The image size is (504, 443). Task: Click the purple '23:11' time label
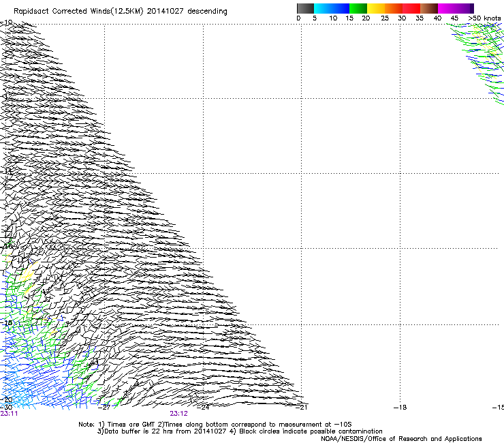[9, 414]
